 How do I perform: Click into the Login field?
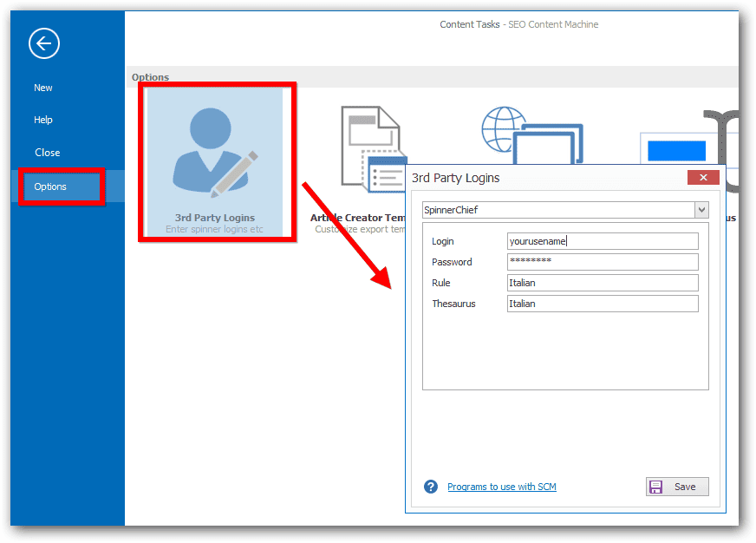pos(603,241)
